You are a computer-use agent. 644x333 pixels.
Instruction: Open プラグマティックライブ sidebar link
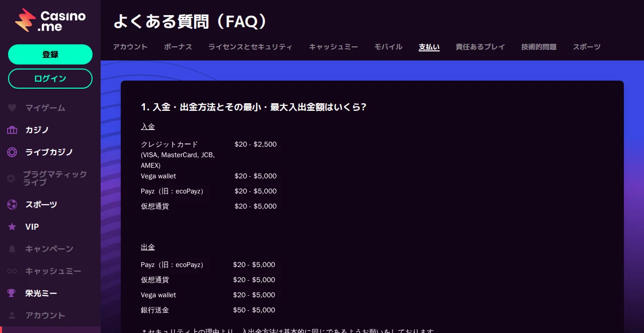(x=55, y=178)
